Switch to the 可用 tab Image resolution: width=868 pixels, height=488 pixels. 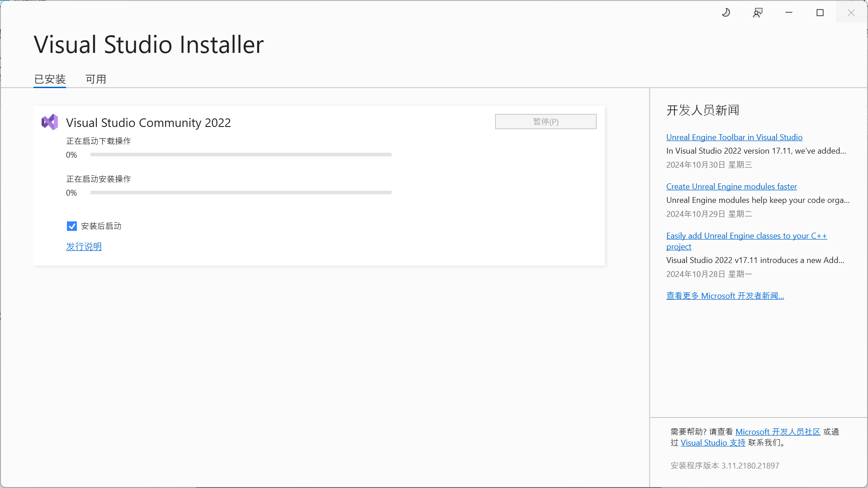coord(96,79)
